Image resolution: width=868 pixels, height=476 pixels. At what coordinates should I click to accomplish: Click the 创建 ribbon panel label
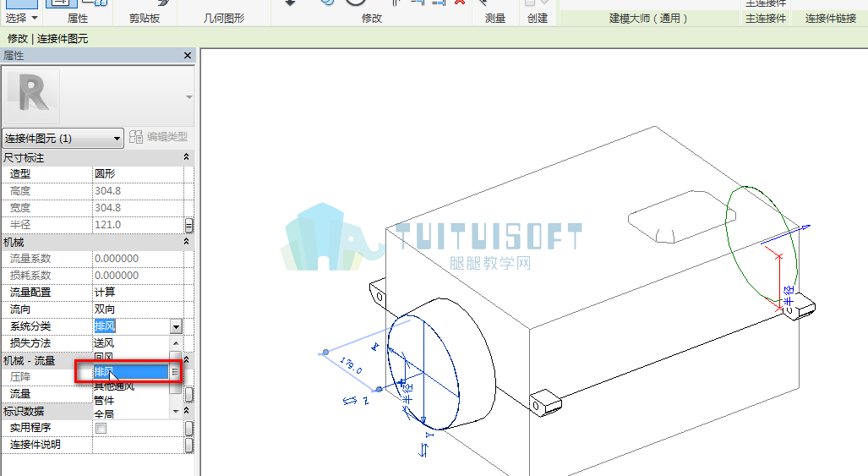[x=537, y=19]
